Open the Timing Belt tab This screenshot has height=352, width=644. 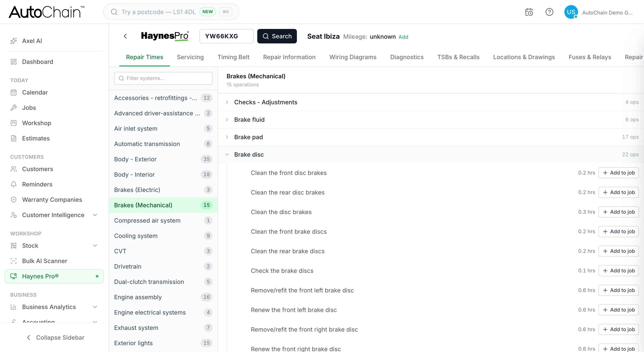(233, 57)
